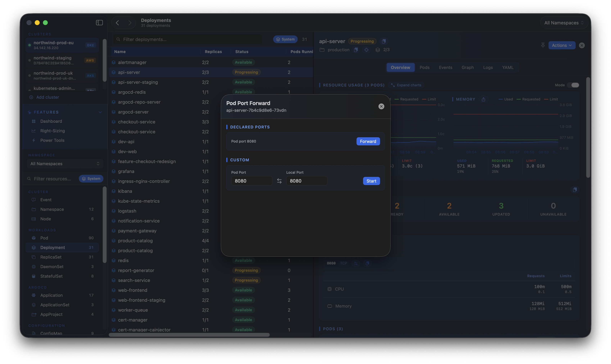
Task: Switch to the Logs tab
Action: click(x=488, y=68)
